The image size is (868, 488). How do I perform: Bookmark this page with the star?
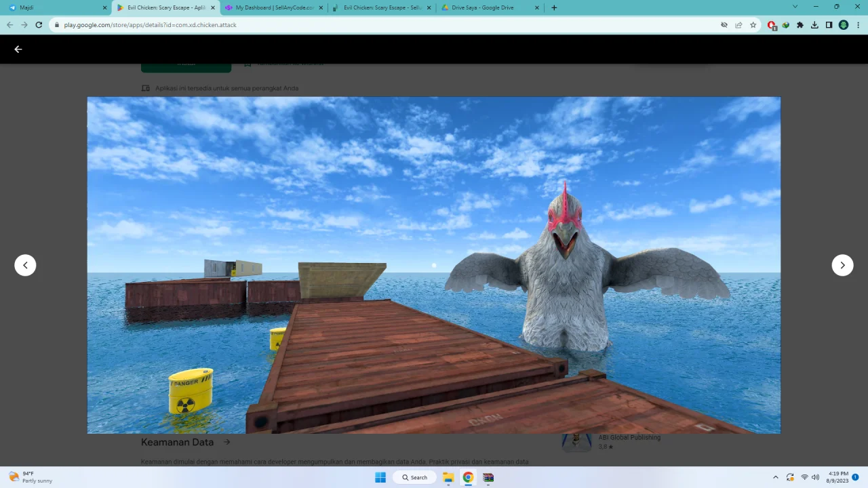(x=753, y=25)
